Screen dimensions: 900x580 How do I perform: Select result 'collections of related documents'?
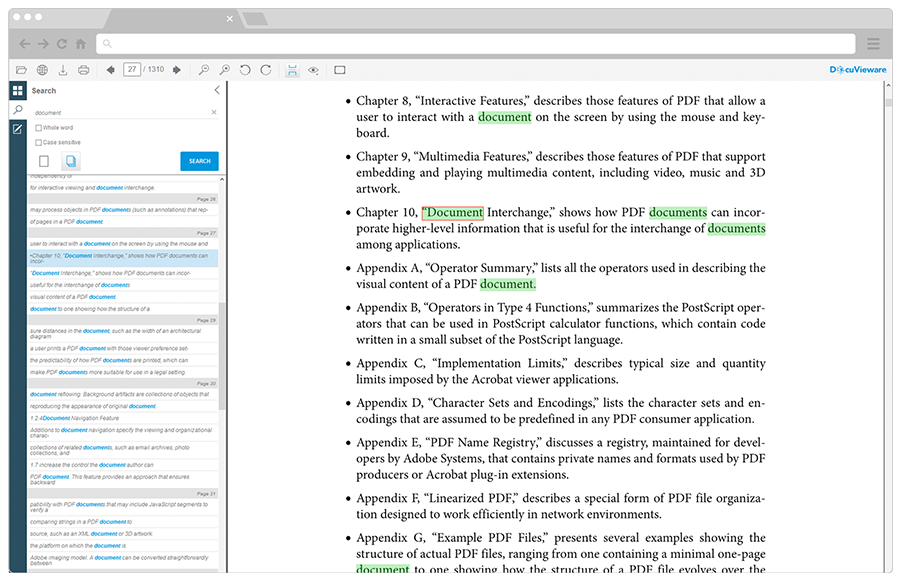(x=123, y=450)
